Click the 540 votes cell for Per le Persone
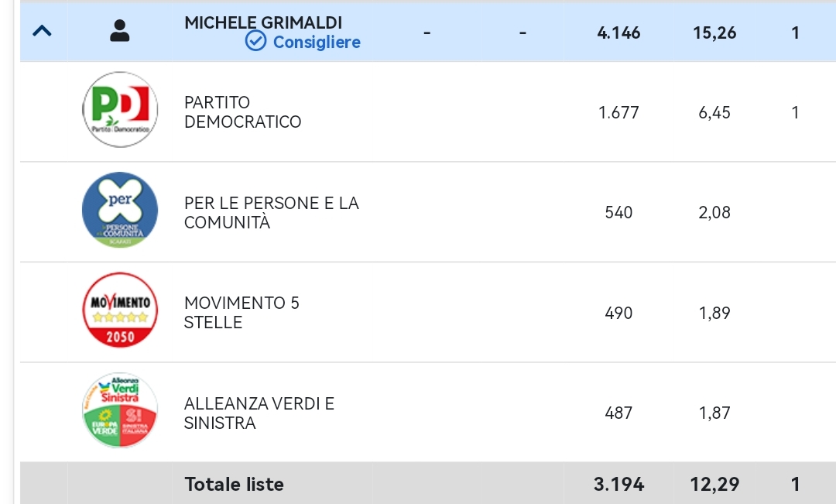 click(618, 212)
